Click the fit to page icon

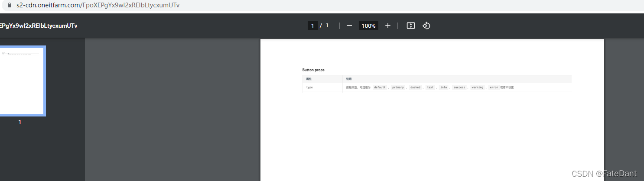click(411, 26)
